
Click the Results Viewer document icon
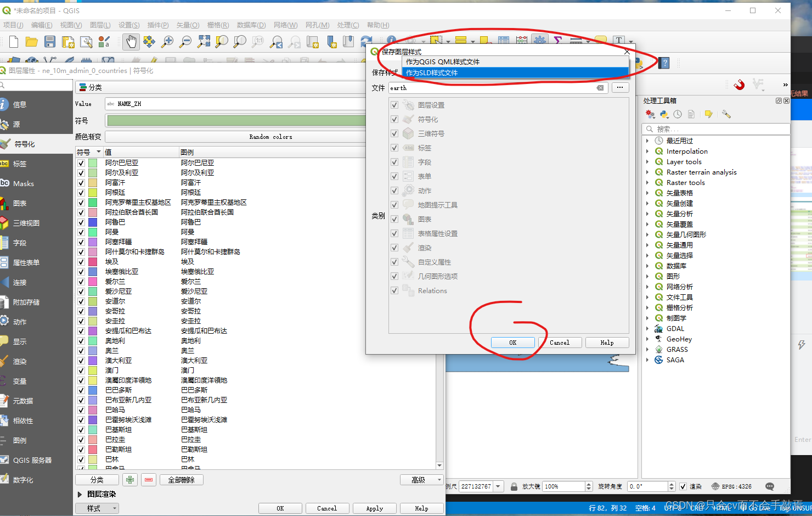691,114
